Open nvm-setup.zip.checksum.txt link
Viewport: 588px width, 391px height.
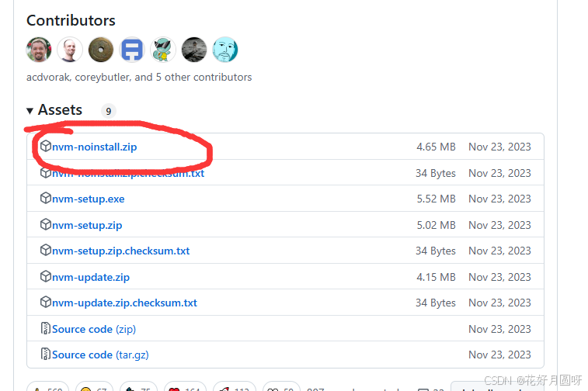(x=120, y=251)
